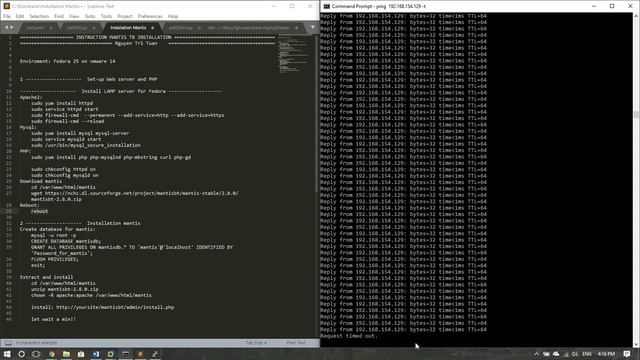The image size is (640, 360).
Task: Toggle the side bar icon in Sublime status bar
Action: click(x=8, y=343)
